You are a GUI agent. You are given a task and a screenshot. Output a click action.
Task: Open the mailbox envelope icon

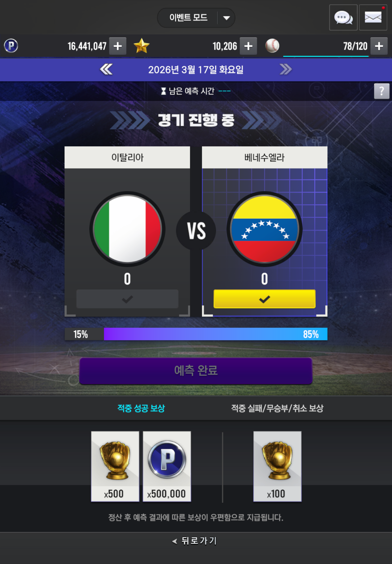click(x=373, y=17)
